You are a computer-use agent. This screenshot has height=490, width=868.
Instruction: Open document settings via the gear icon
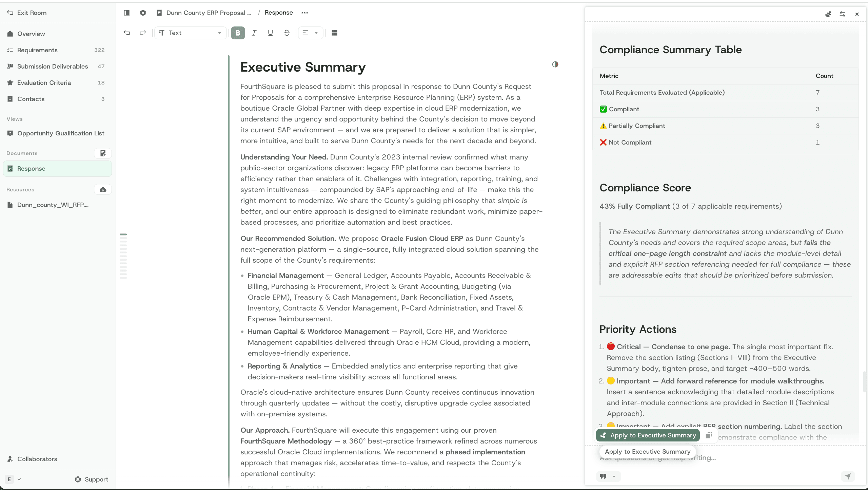click(143, 13)
